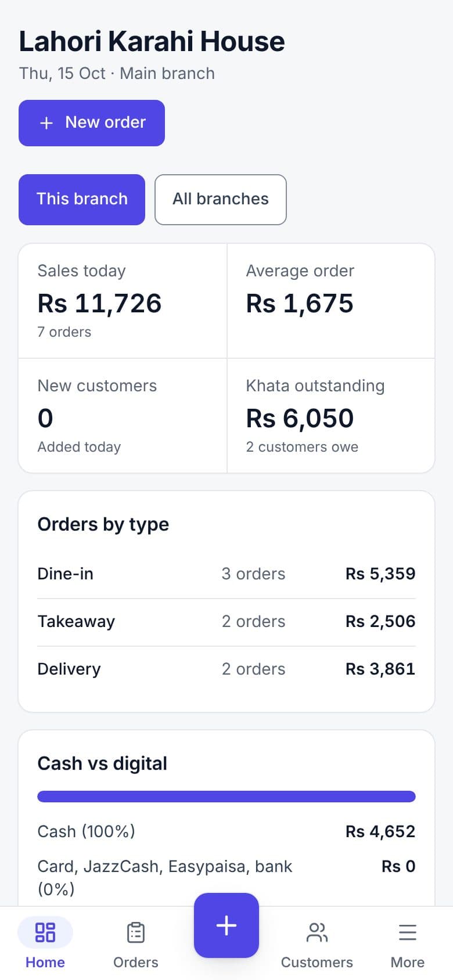453x980 pixels.
Task: Click the Cash vs digital progress bar
Action: pyautogui.click(x=227, y=797)
